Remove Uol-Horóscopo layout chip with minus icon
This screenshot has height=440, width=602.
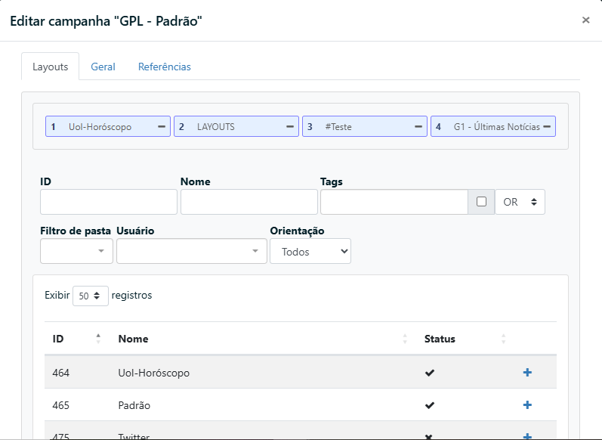pos(161,127)
